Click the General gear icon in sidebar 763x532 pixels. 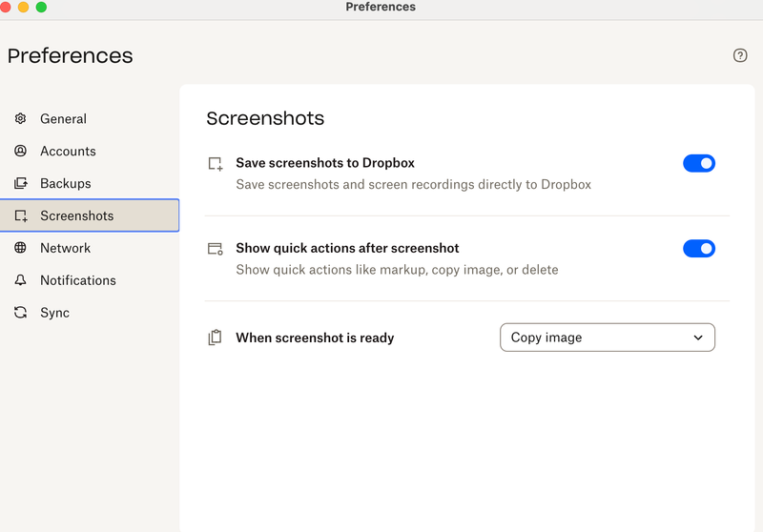(x=20, y=119)
